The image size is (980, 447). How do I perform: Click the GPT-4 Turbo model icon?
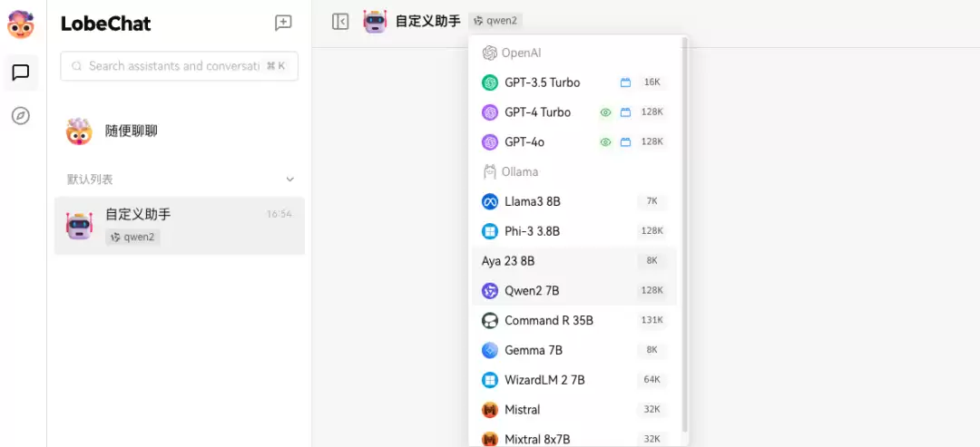coord(490,112)
